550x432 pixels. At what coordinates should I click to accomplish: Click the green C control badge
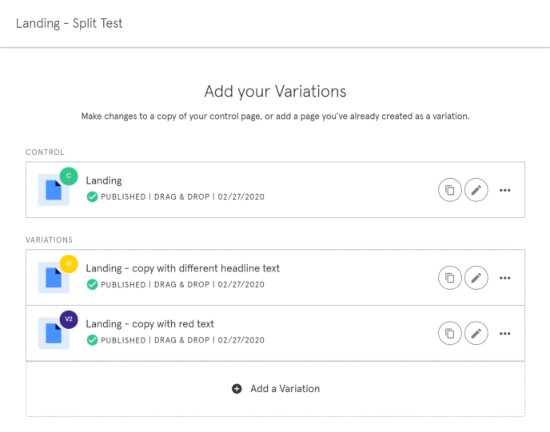click(x=69, y=176)
